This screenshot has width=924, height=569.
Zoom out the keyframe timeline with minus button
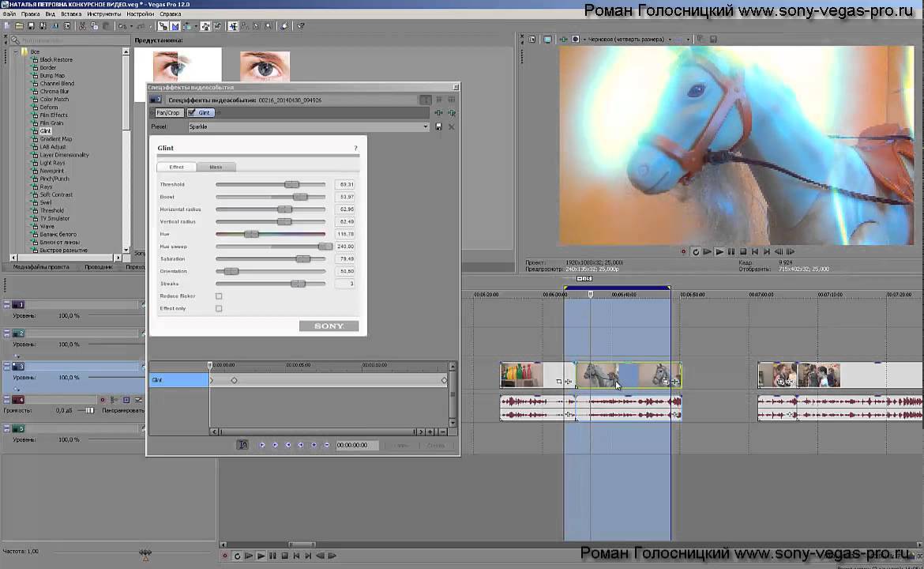[x=442, y=432]
